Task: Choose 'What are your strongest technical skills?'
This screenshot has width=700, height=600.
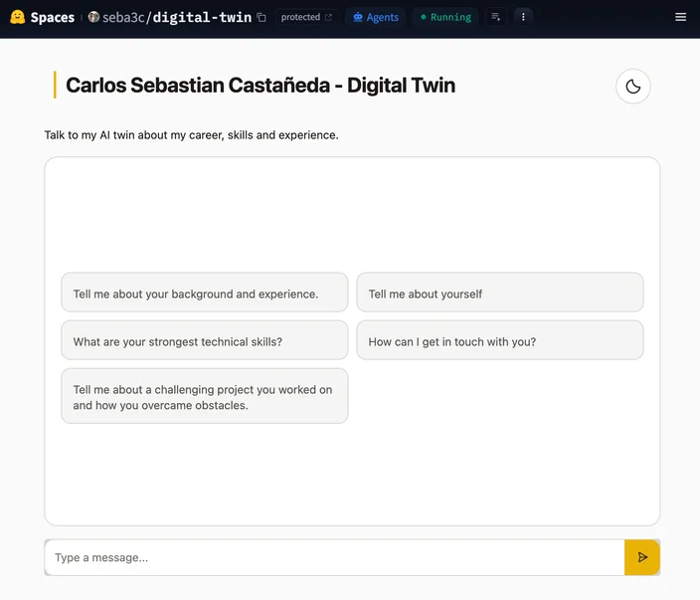Action: pyautogui.click(x=205, y=340)
